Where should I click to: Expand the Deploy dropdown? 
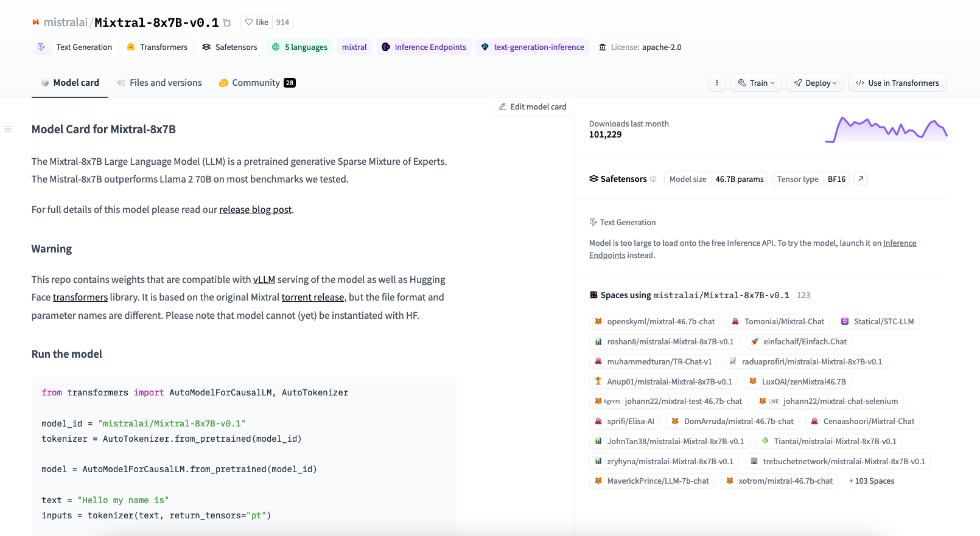(814, 83)
